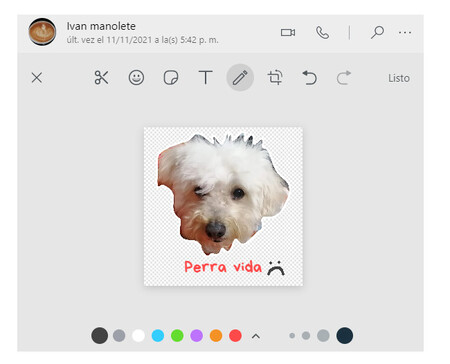Screen dimensions: 450x364
Task: Undo the last edit
Action: click(x=309, y=78)
